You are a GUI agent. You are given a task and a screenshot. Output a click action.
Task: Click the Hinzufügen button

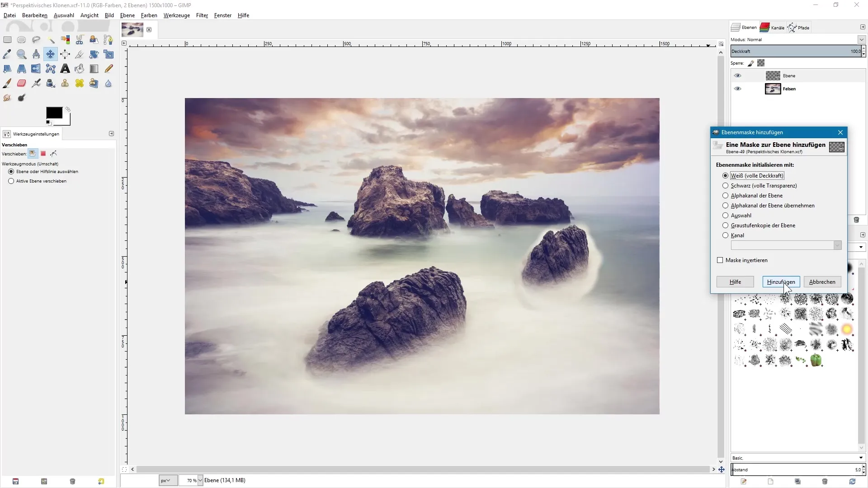click(781, 282)
